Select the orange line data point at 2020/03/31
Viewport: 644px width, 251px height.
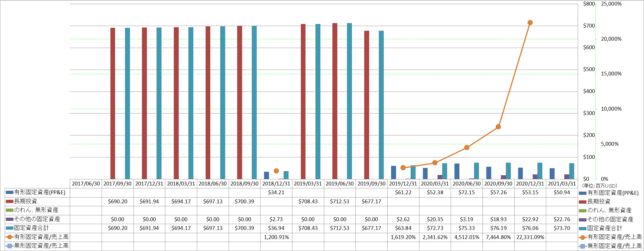pos(435,163)
